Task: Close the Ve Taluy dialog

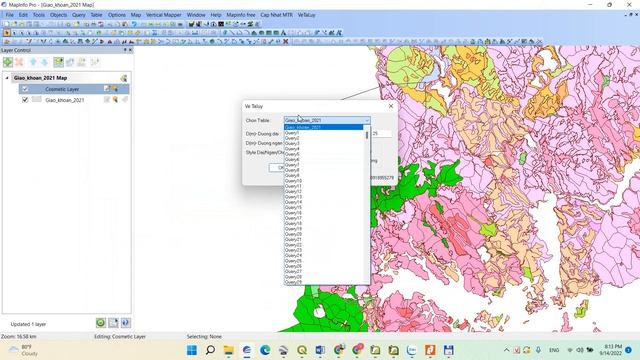Action: [x=391, y=106]
